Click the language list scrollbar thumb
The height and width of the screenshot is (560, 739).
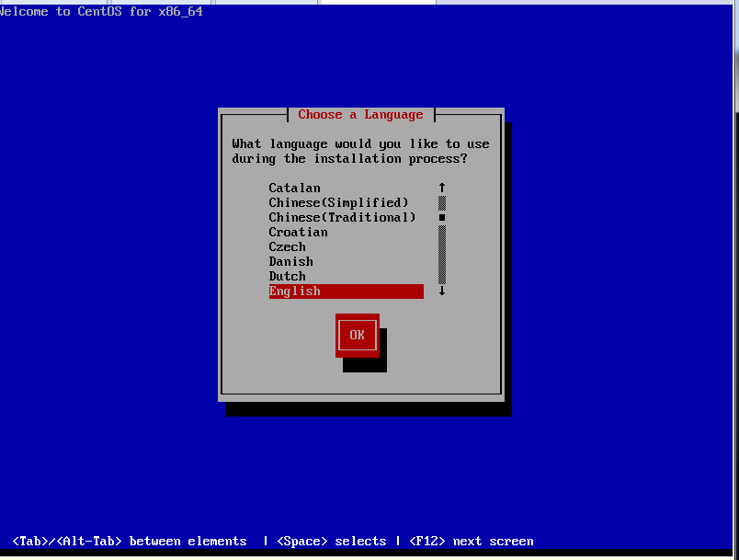coord(442,217)
